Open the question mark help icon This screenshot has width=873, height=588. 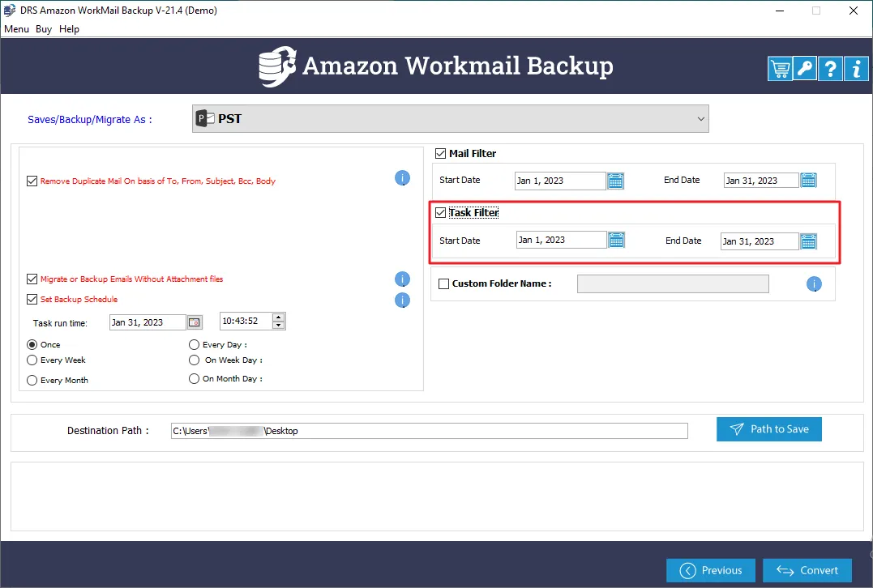point(830,69)
